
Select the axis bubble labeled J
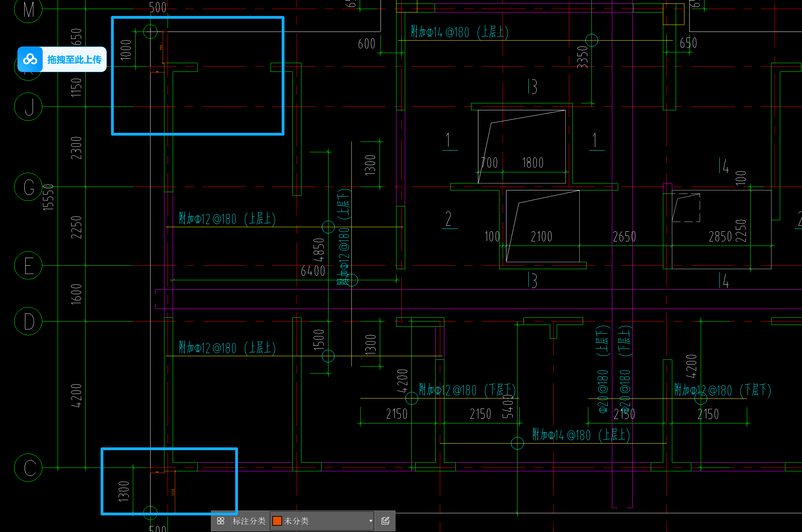pos(28,106)
